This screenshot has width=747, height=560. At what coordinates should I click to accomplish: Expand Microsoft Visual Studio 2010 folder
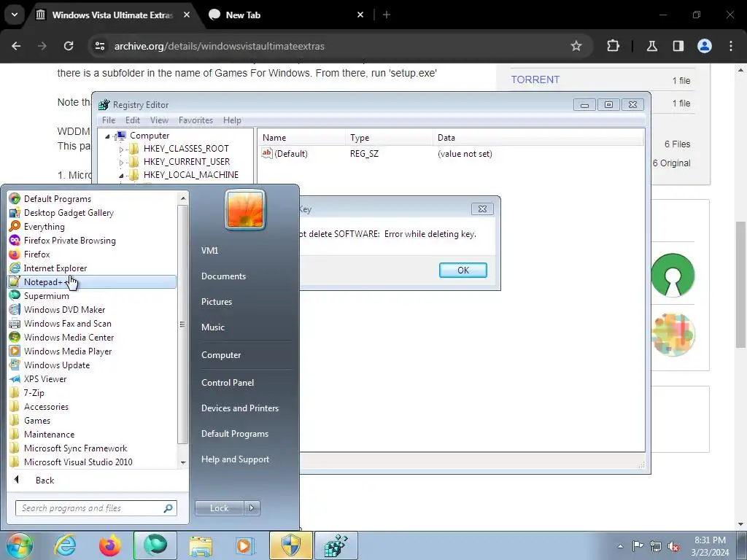pyautogui.click(x=77, y=462)
